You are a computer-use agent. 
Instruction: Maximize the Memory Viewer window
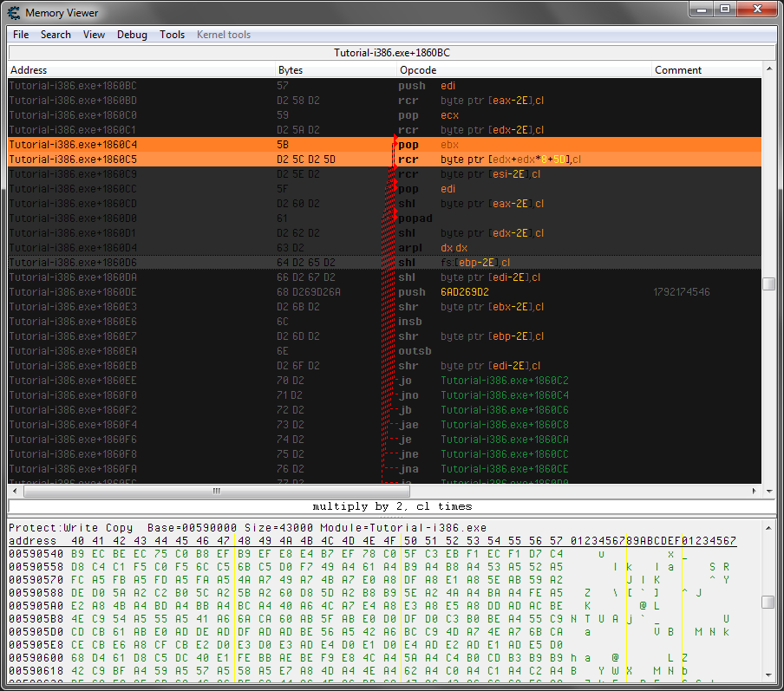[x=724, y=10]
